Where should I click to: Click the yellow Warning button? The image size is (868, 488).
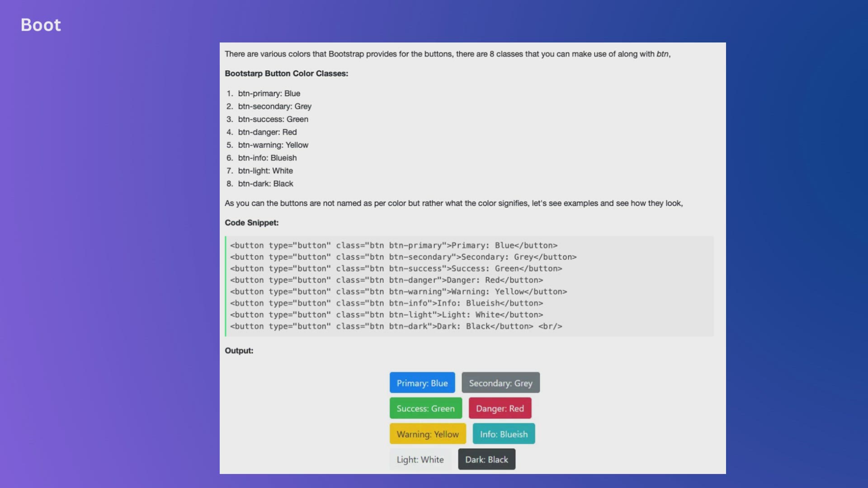pyautogui.click(x=427, y=434)
